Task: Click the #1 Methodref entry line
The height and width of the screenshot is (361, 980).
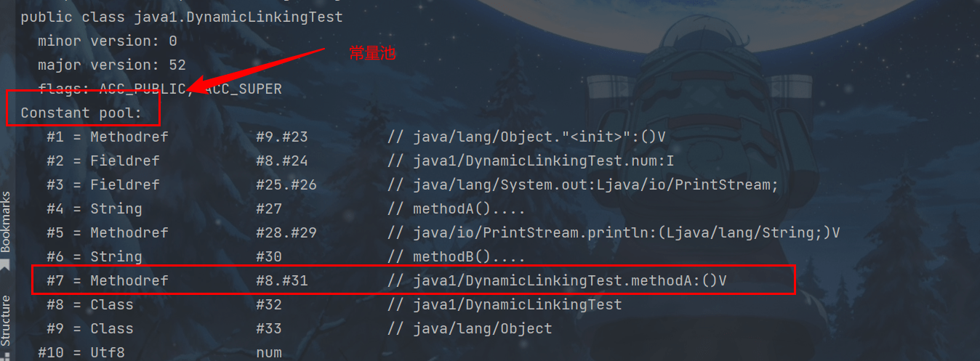Action: point(108,137)
